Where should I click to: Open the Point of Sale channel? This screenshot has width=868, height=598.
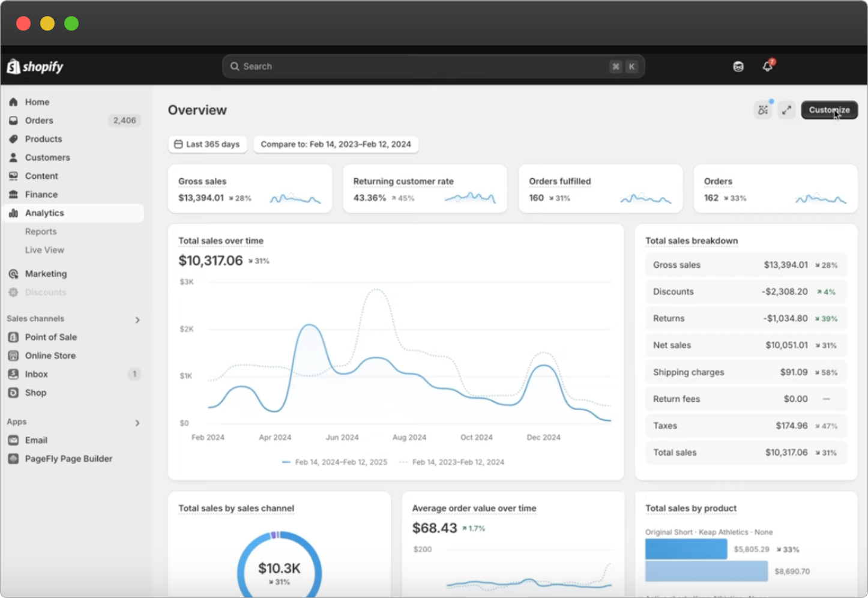tap(51, 337)
